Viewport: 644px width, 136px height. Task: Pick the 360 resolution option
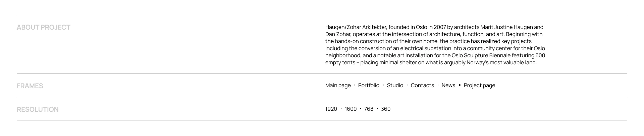[x=386, y=109]
